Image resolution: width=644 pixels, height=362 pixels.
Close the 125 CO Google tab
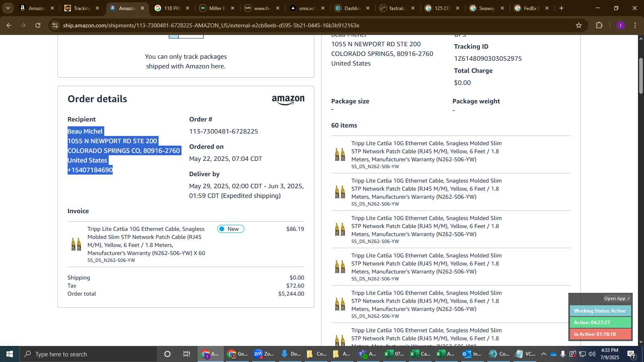coord(458,8)
